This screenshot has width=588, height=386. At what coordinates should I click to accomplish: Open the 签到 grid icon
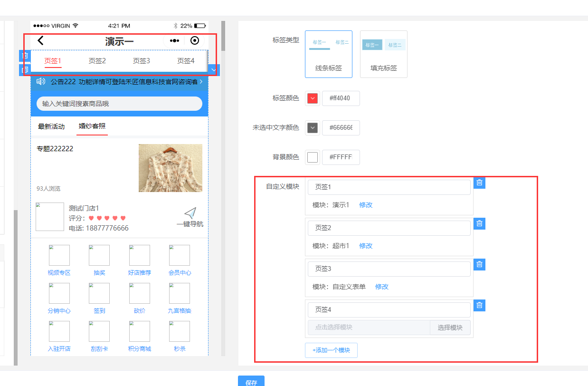coord(99,293)
